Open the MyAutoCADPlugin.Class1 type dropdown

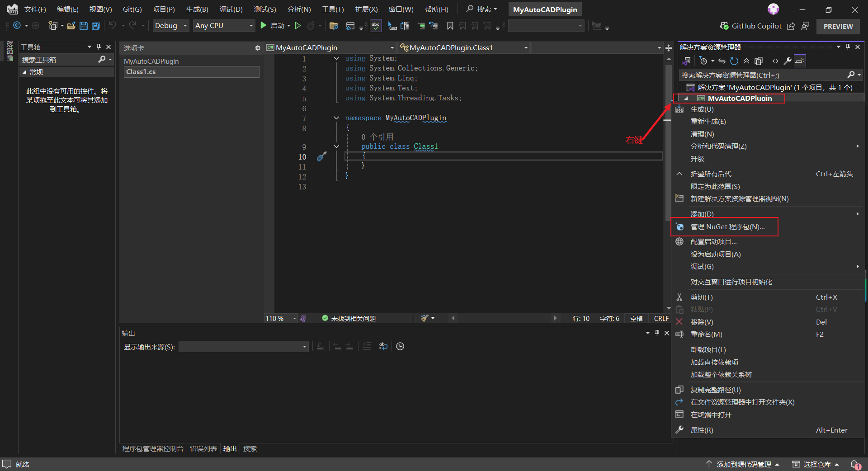pos(464,47)
